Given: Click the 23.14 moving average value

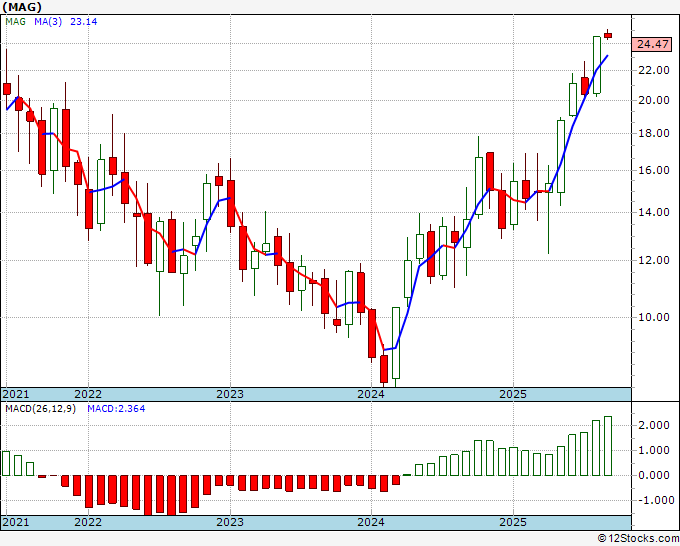Looking at the screenshot, I should tap(84, 22).
